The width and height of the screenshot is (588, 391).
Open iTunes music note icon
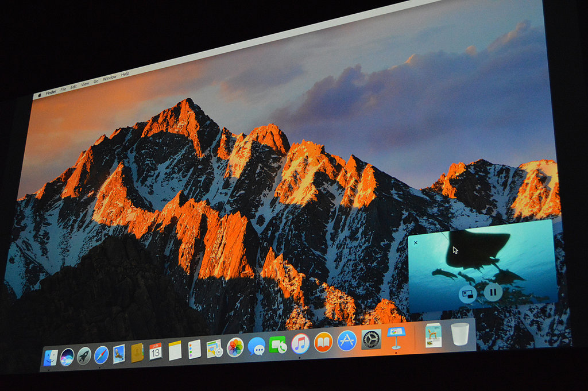(300, 343)
